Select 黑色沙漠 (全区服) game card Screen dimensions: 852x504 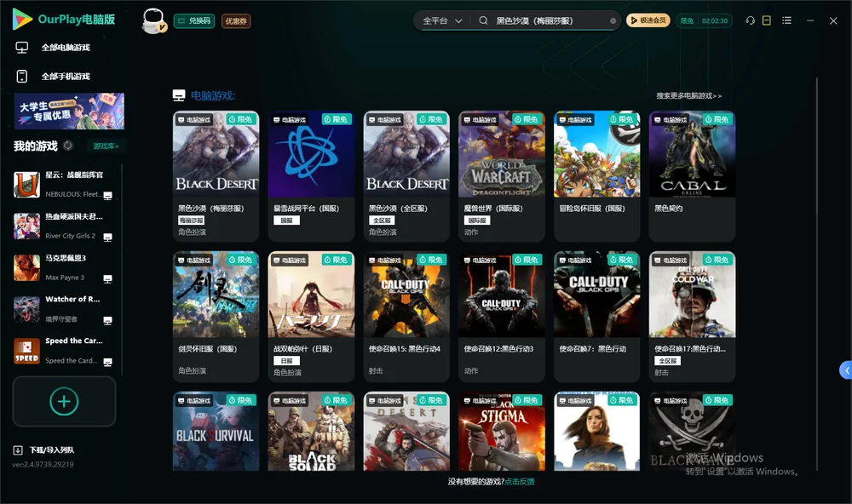pos(406,176)
